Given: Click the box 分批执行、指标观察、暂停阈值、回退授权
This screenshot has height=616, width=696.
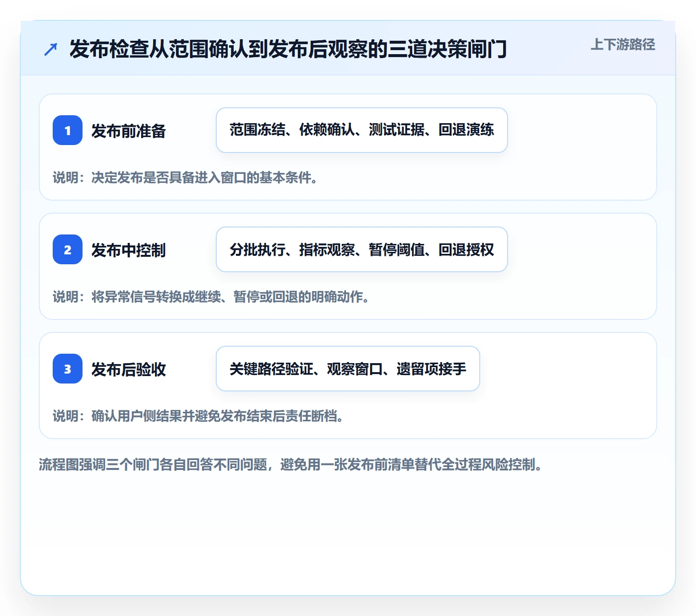Looking at the screenshot, I should click(362, 249).
